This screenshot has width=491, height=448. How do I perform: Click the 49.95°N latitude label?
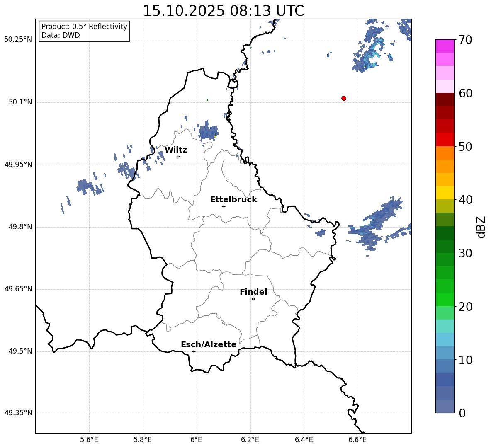click(x=18, y=165)
